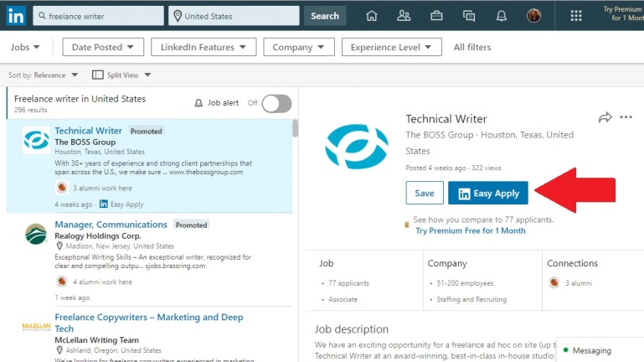The image size is (644, 362).
Task: Open the Messaging icon in navbar
Action: tap(469, 16)
